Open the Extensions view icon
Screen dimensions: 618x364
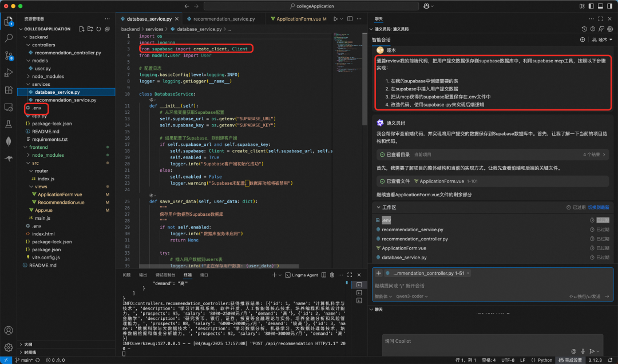point(8,90)
